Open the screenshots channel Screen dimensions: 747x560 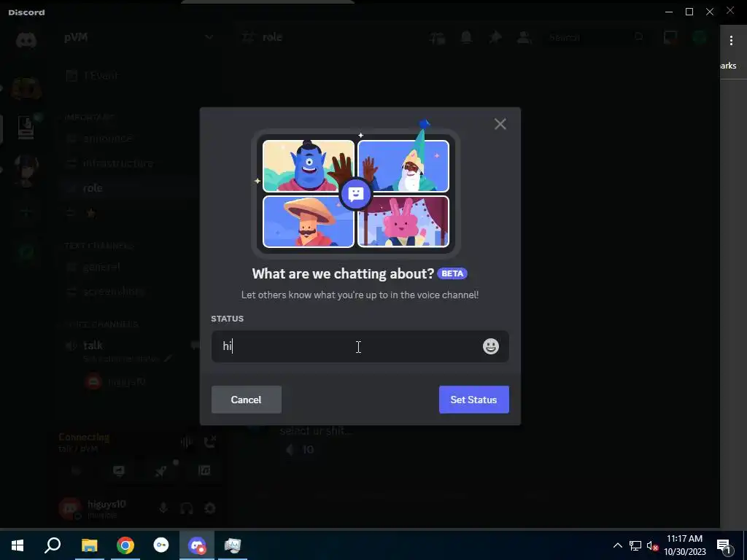pyautogui.click(x=113, y=291)
